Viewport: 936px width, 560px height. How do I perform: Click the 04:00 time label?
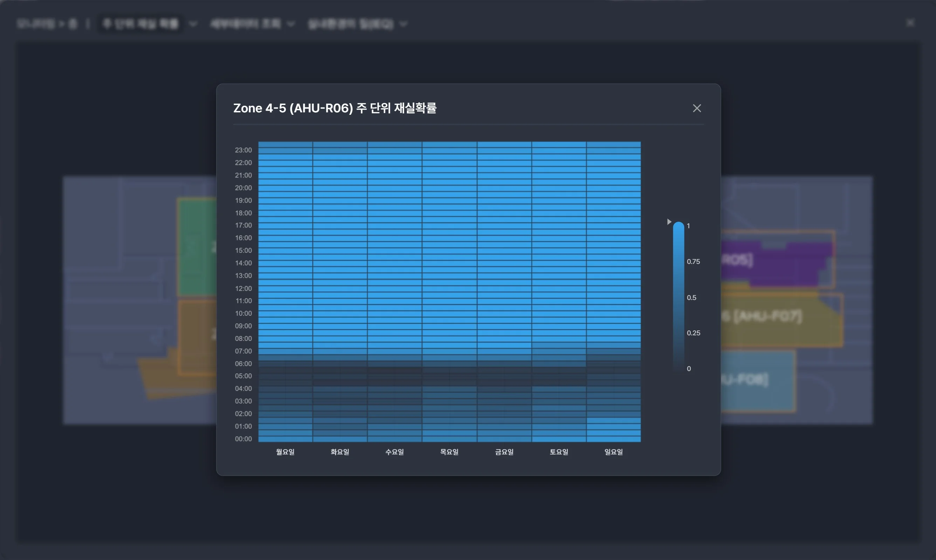tap(243, 388)
